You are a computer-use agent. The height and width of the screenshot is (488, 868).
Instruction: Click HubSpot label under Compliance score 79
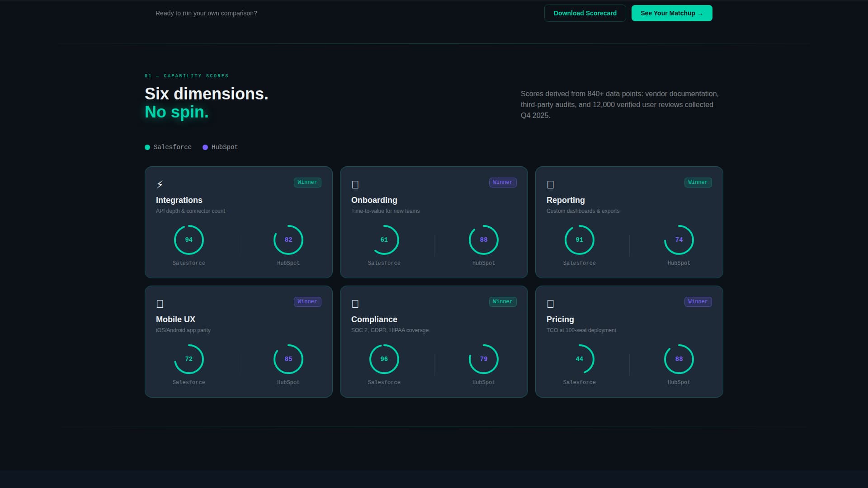pos(484,382)
